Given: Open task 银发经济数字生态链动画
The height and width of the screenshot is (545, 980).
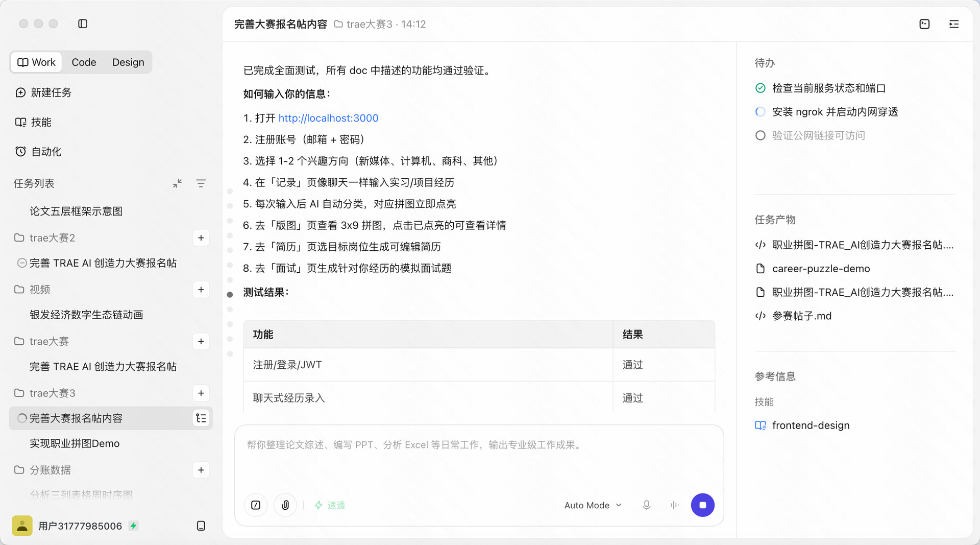Looking at the screenshot, I should [86, 315].
